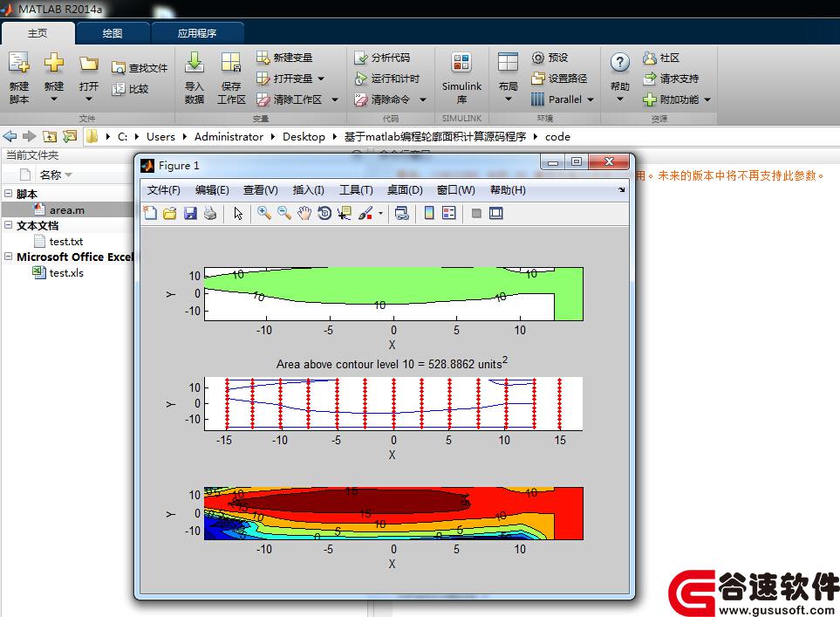Image resolution: width=840 pixels, height=617 pixels.
Task: Open 工具(T) menu in Figure 1
Action: [356, 189]
